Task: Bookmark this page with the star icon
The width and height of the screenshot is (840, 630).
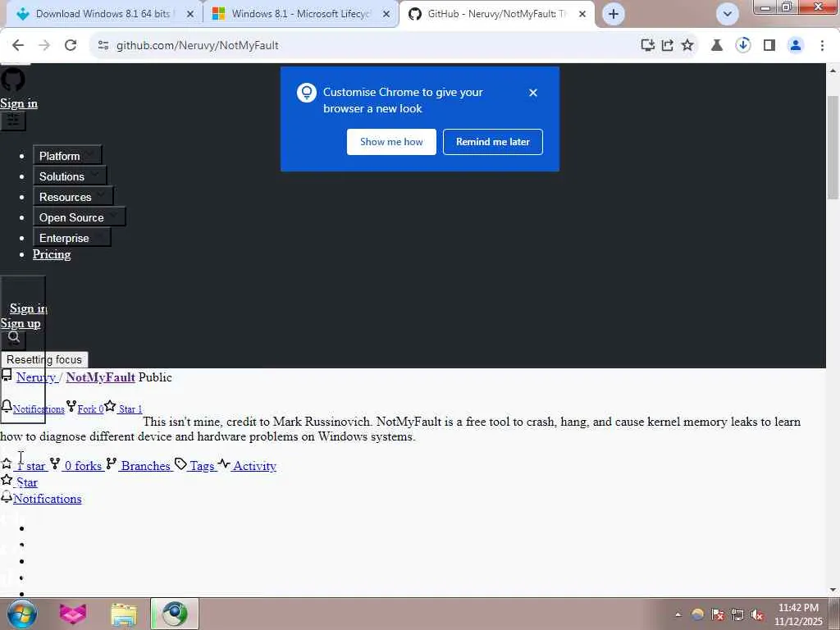Action: [687, 46]
